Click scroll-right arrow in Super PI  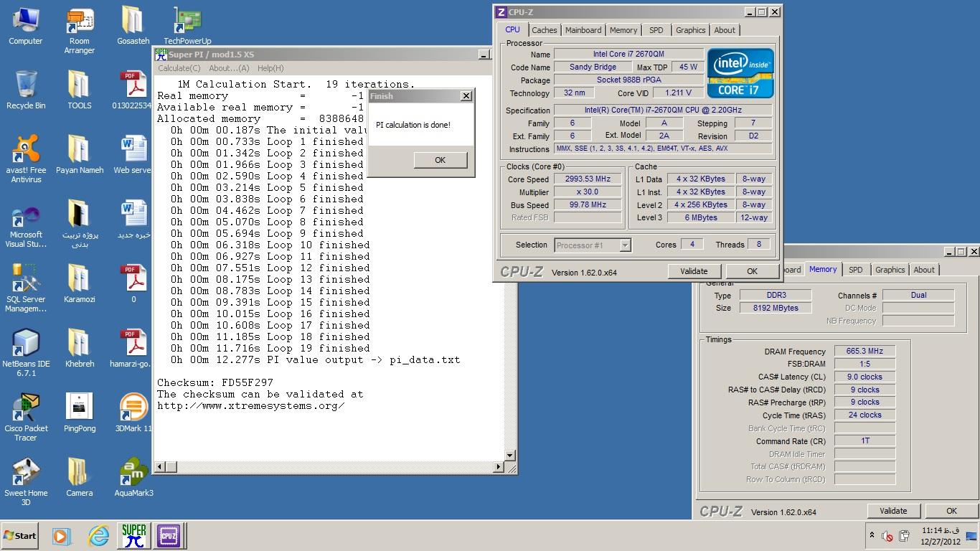pyautogui.click(x=499, y=467)
